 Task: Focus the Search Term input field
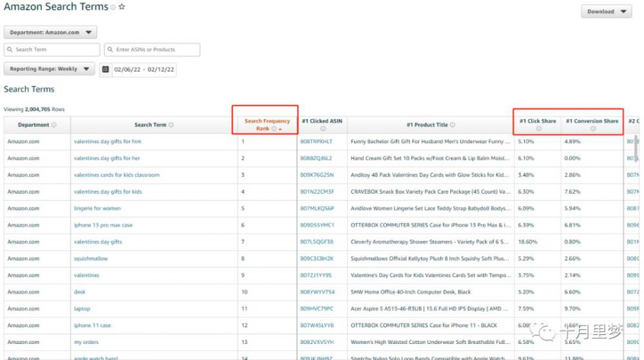[52, 49]
